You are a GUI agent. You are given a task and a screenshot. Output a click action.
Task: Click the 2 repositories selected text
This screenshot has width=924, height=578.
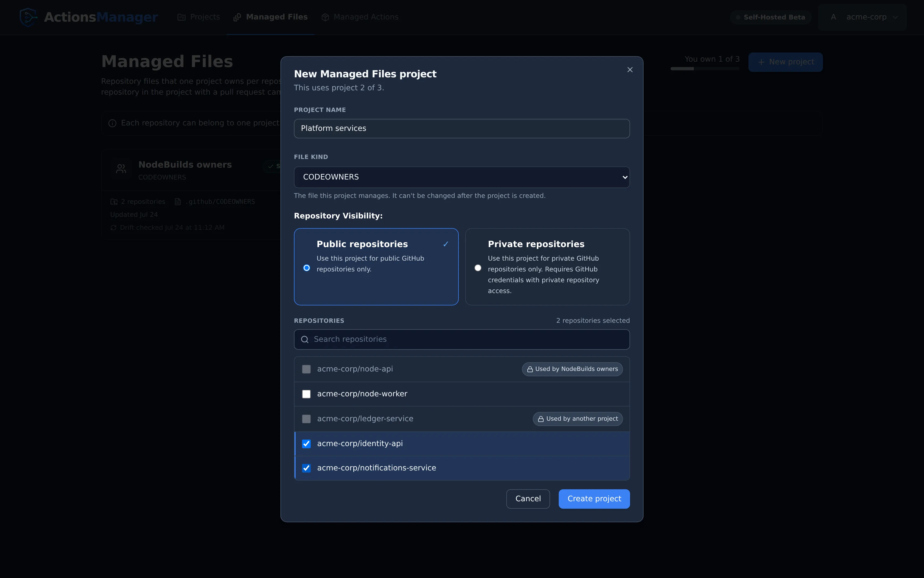[x=593, y=321]
